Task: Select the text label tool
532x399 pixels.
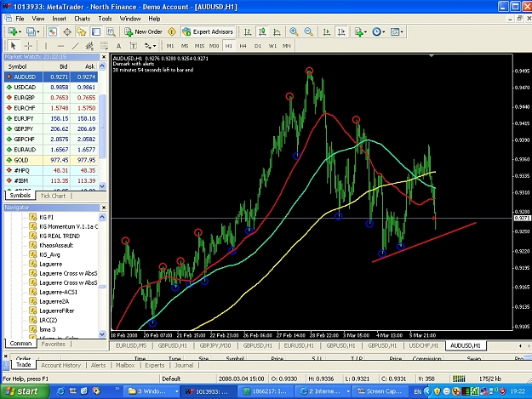Action: pyautogui.click(x=133, y=46)
